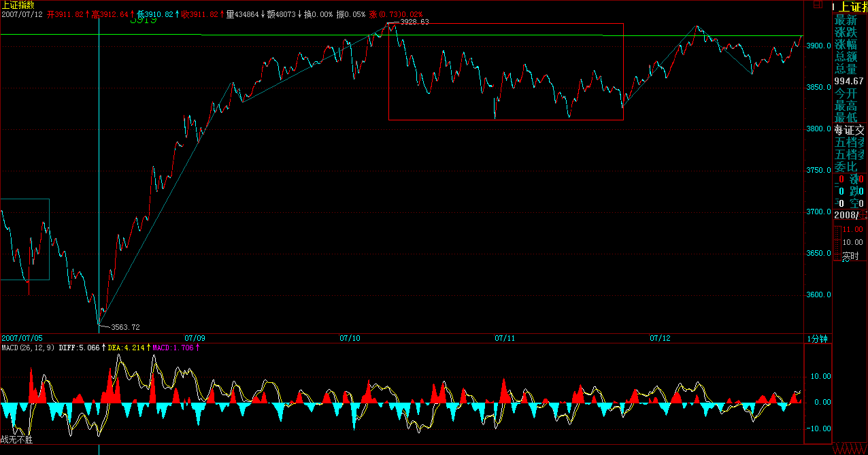Viewport: 868px width, 455px height.
Task: Select the 07/09 date on time axis
Action: click(x=195, y=337)
